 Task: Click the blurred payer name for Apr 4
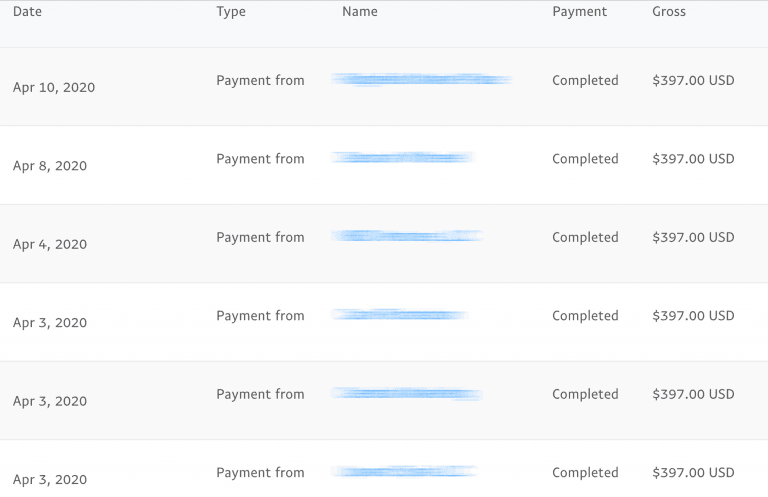406,236
